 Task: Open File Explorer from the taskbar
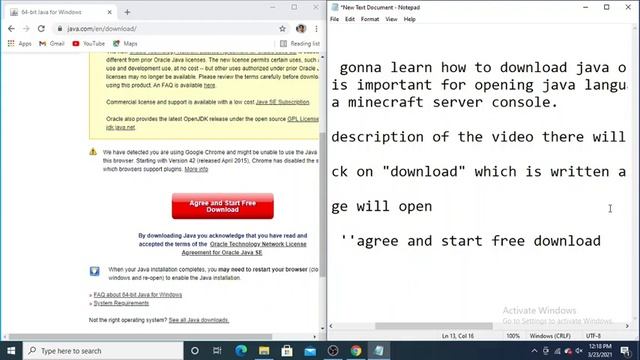point(264,351)
